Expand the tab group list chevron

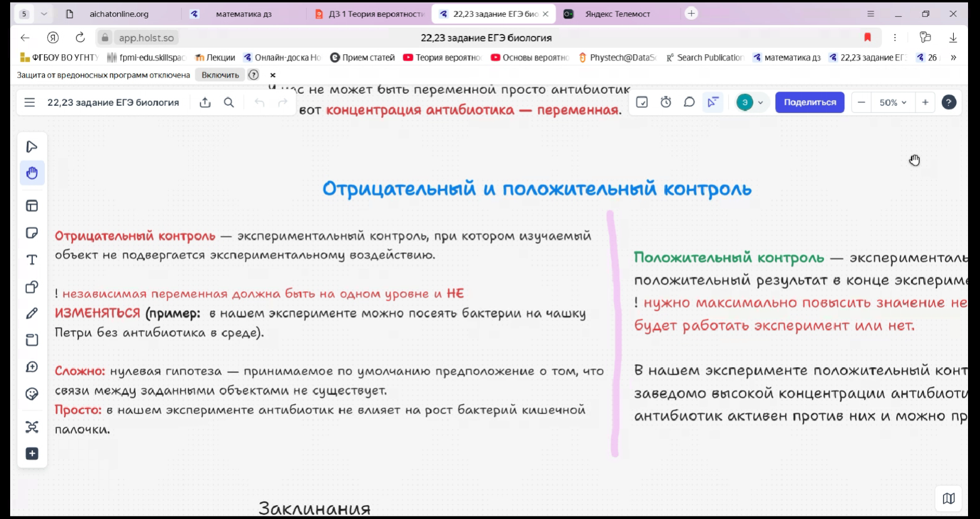click(44, 14)
